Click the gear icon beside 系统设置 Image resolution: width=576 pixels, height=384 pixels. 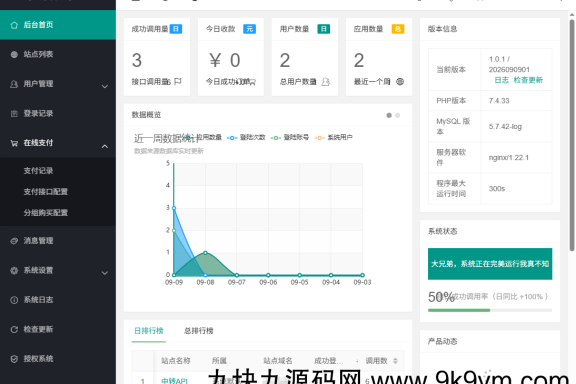[x=14, y=271]
